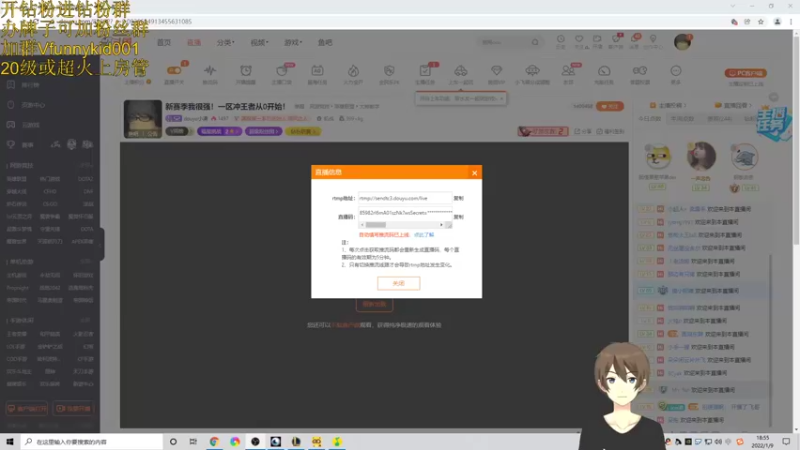Image resolution: width=800 pixels, height=450 pixels.
Task: Copy the rtmp address
Action: pos(459,198)
